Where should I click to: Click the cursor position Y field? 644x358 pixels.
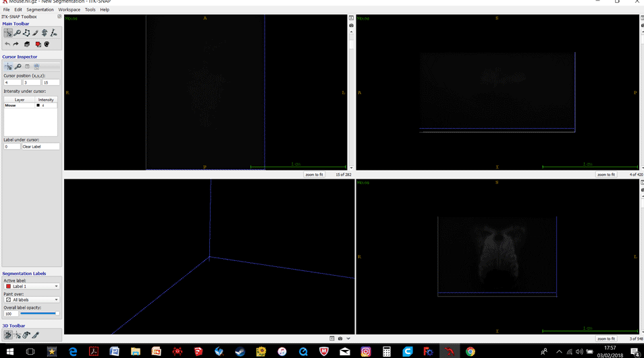(x=32, y=82)
